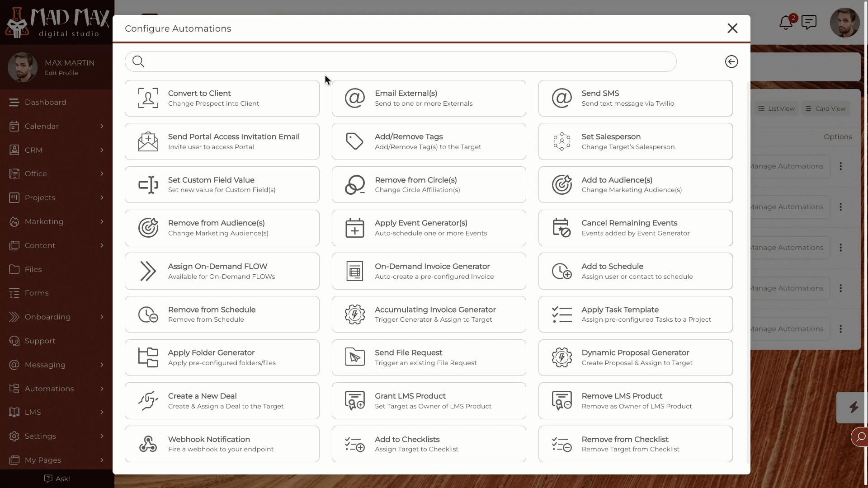The image size is (868, 488).
Task: Click the List View toggle button
Action: coord(776,108)
